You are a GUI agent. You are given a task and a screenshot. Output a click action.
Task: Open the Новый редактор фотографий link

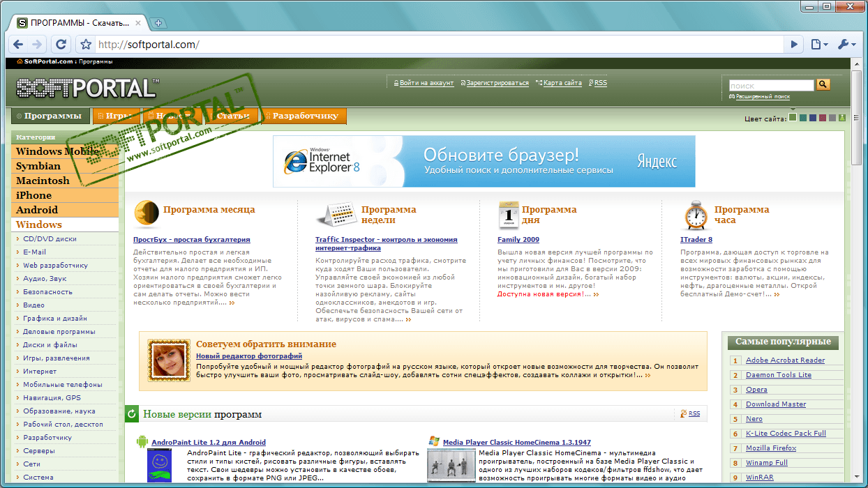[249, 356]
